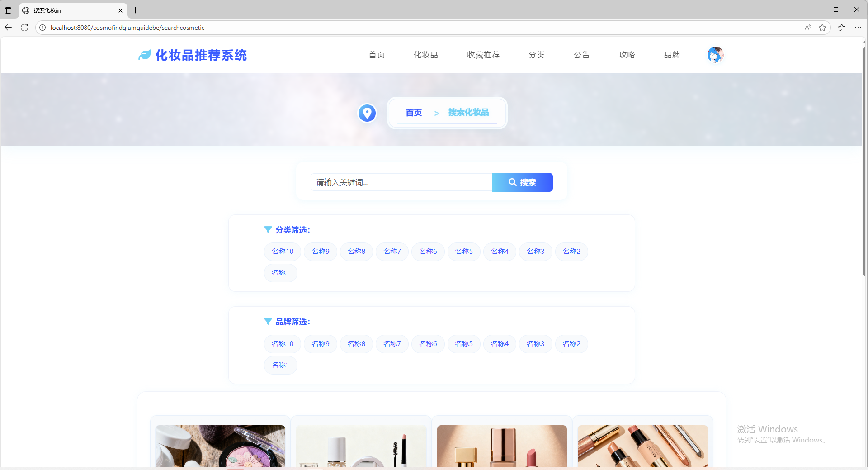Select brand filter 名称4
868x470 pixels.
click(x=500, y=344)
